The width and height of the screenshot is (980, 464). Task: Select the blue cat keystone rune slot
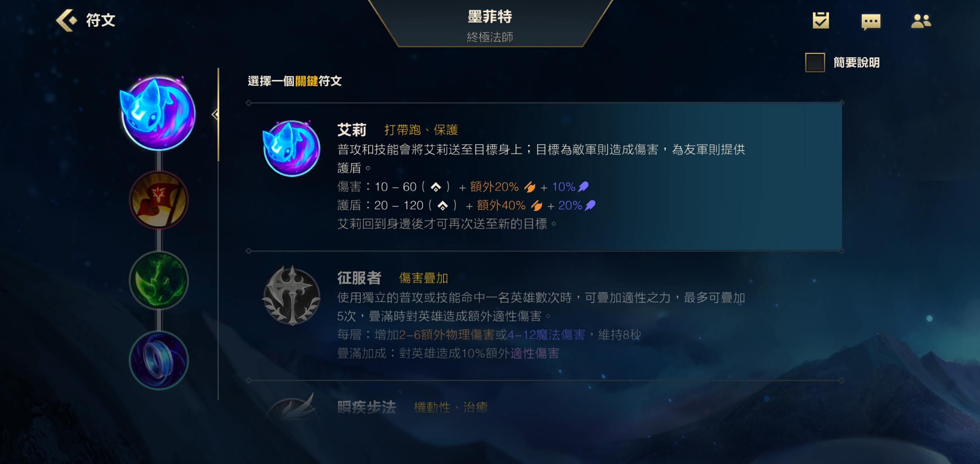pos(159,114)
